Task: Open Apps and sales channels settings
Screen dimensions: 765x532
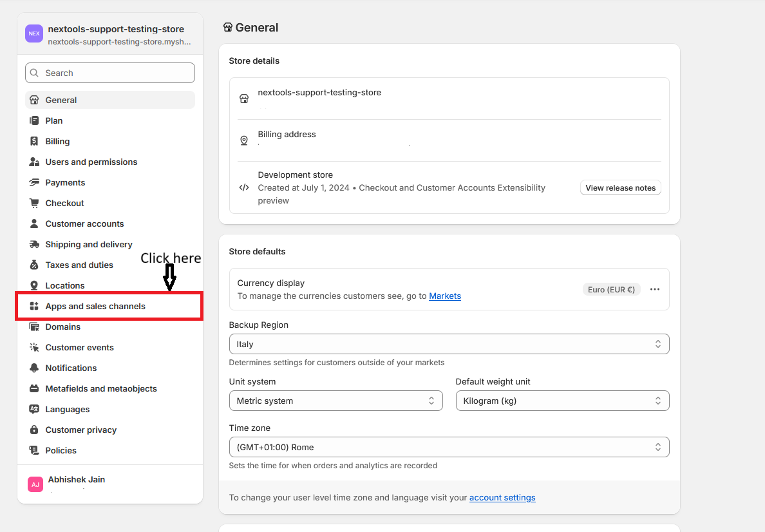Action: coord(95,306)
